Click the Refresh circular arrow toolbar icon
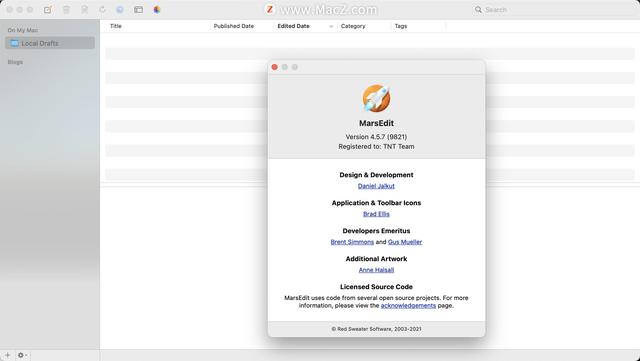Screen dimensions: 640x361 click(102, 9)
